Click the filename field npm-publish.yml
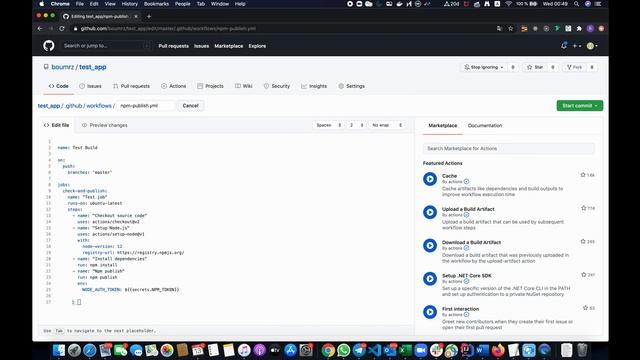 [x=145, y=106]
